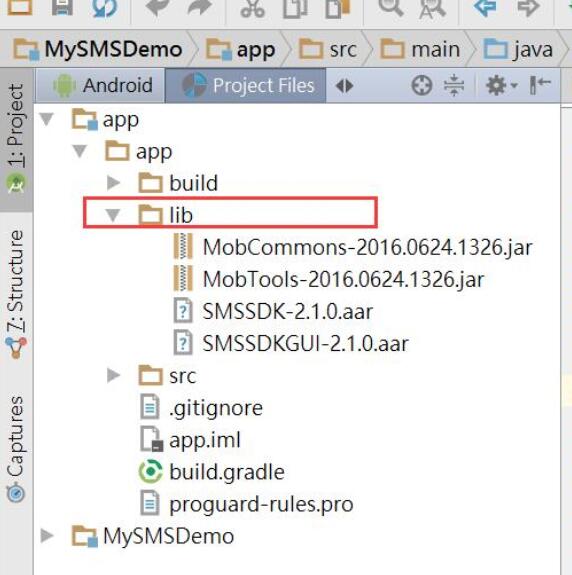Click the Back navigation arrow in toolbar
This screenshot has width=572, height=575.
click(485, 7)
